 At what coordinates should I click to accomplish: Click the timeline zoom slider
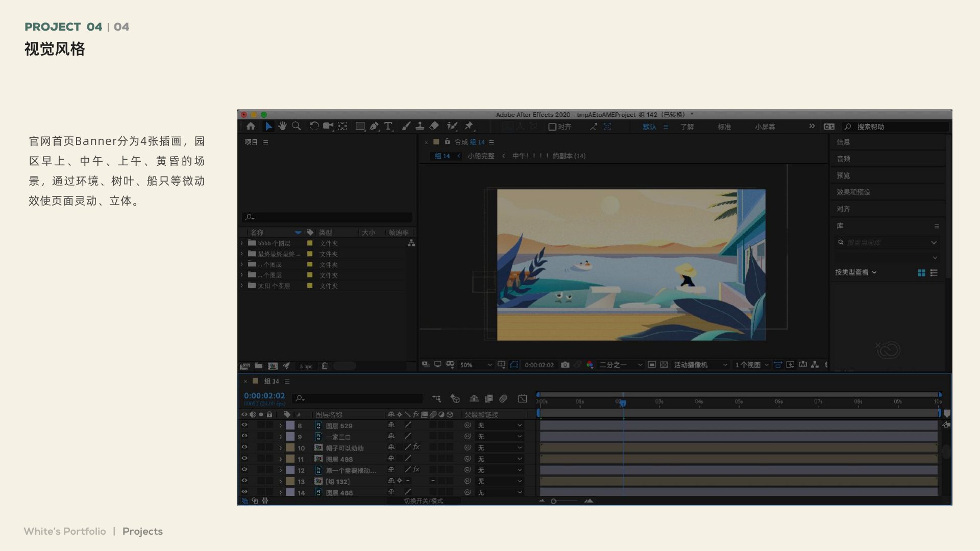[x=565, y=501]
